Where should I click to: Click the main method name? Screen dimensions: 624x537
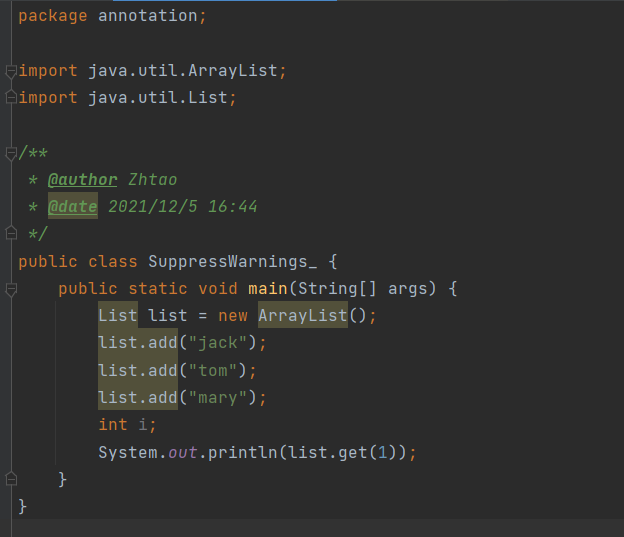coord(268,289)
